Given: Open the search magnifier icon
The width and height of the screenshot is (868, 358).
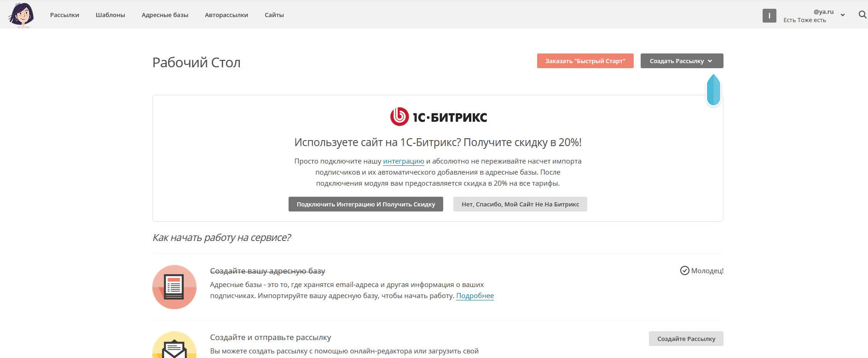Looking at the screenshot, I should [862, 15].
